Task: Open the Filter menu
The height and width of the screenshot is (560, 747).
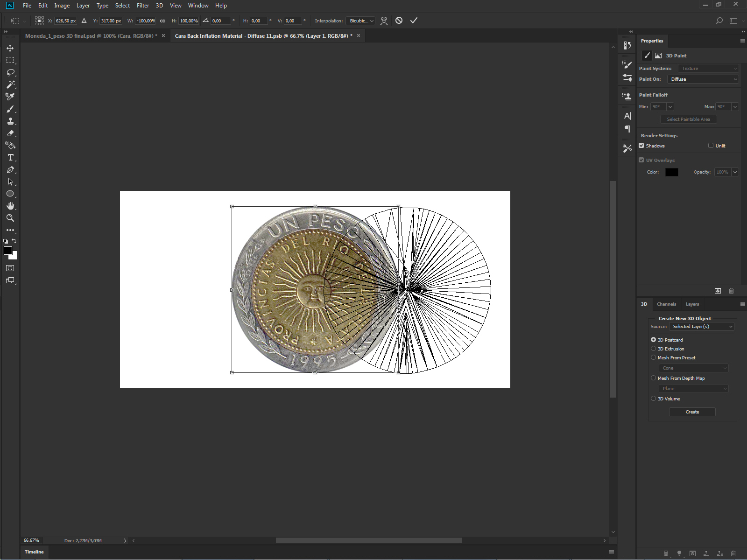Action: coord(143,5)
